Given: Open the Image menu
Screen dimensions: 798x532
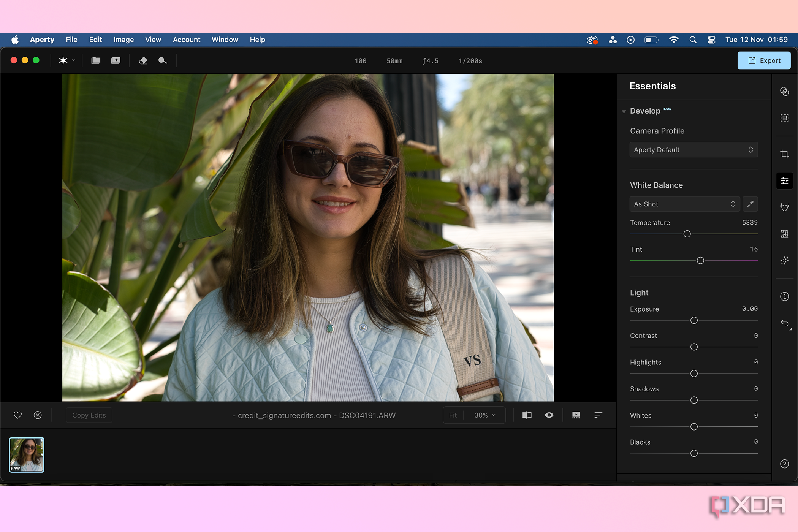Looking at the screenshot, I should [x=123, y=40].
